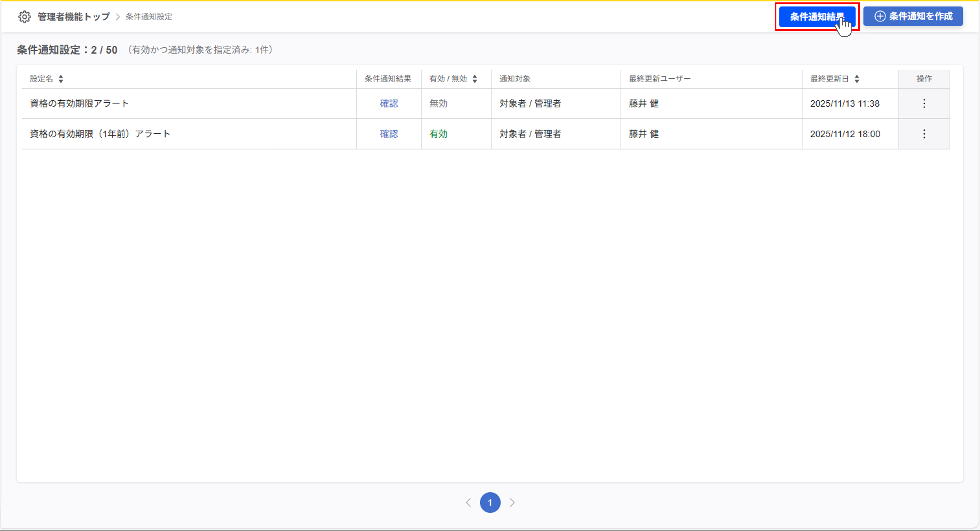Go to previous page chevron

coord(468,503)
